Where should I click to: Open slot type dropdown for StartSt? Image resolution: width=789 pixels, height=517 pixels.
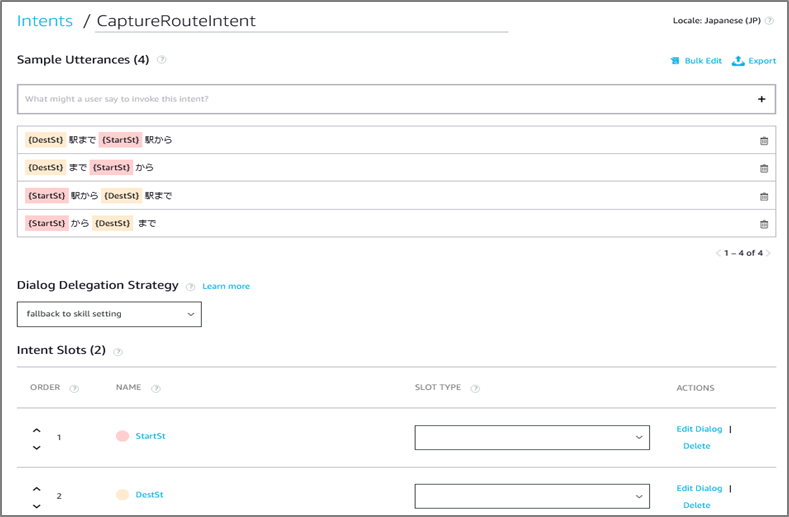coord(532,437)
